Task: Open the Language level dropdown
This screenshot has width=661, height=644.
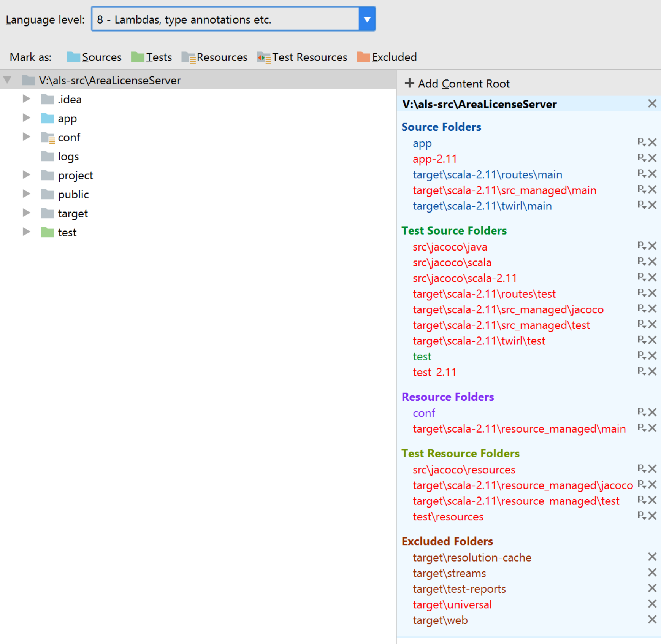Action: tap(367, 19)
